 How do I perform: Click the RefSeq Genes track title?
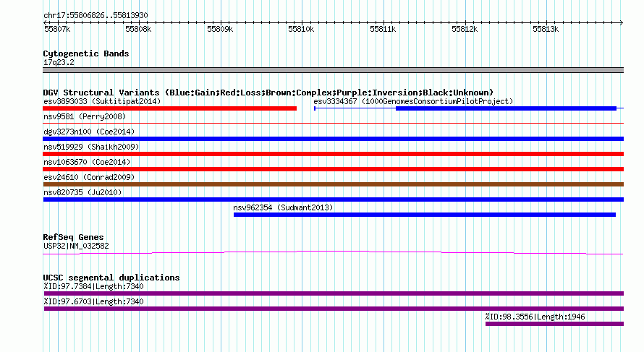pyautogui.click(x=73, y=237)
